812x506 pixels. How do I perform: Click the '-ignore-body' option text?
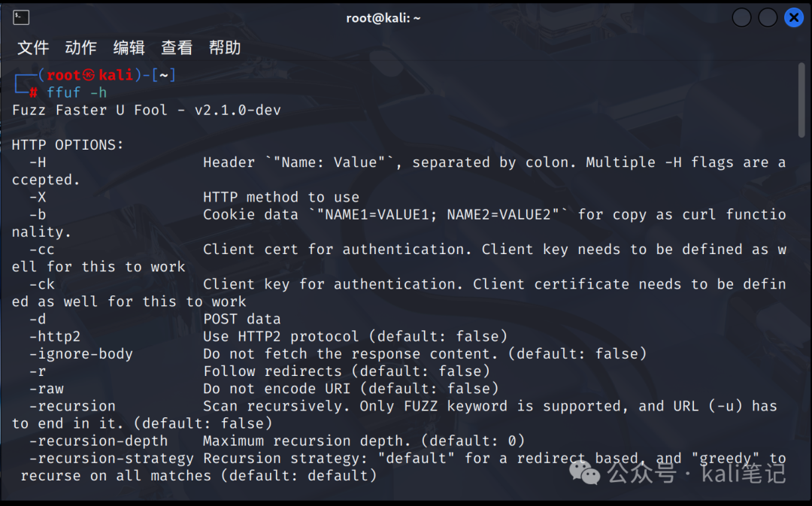pos(80,353)
